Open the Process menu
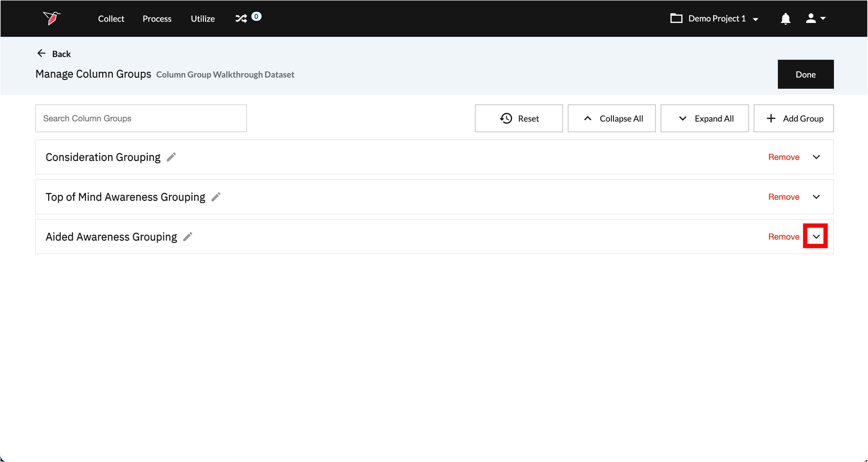Image resolution: width=868 pixels, height=462 pixels. pos(157,19)
